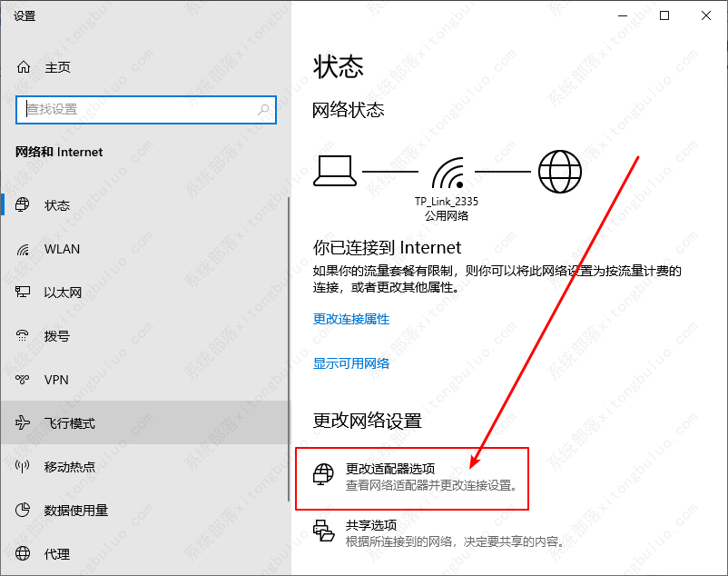Click the 移动热点 mobile hotspot icon
Image resolution: width=728 pixels, height=576 pixels.
[x=24, y=467]
